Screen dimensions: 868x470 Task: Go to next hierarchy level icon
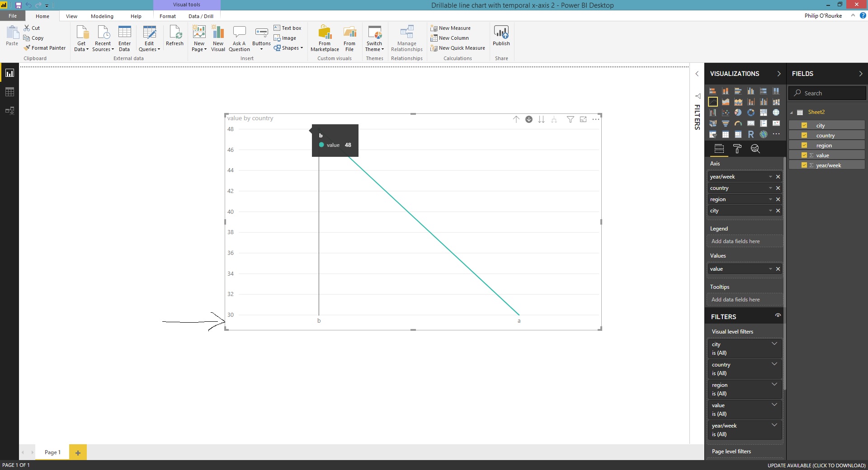tap(541, 119)
